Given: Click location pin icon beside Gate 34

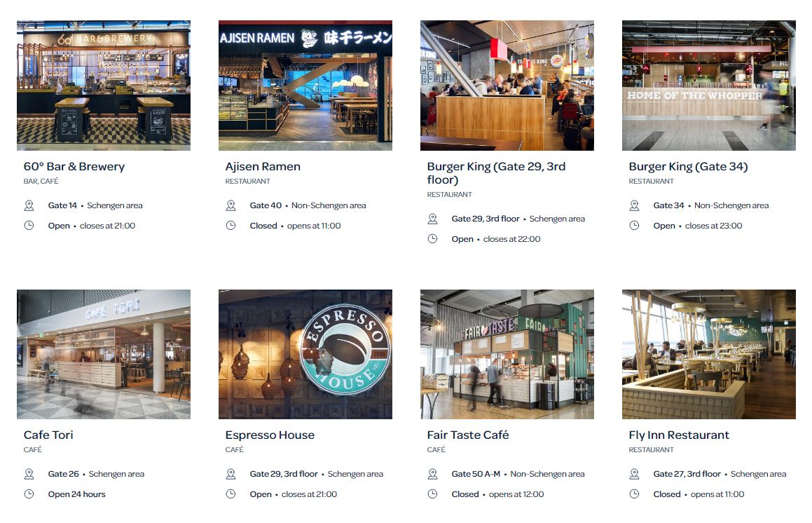Looking at the screenshot, I should tap(634, 206).
